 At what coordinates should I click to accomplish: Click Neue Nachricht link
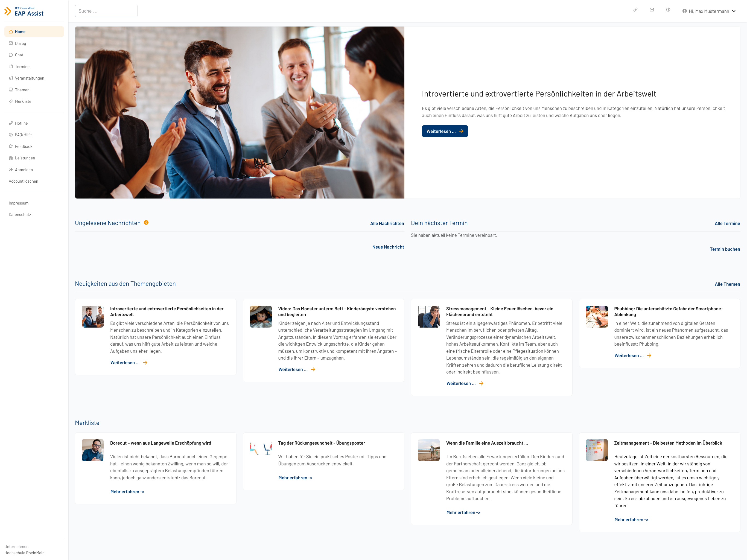(x=388, y=247)
